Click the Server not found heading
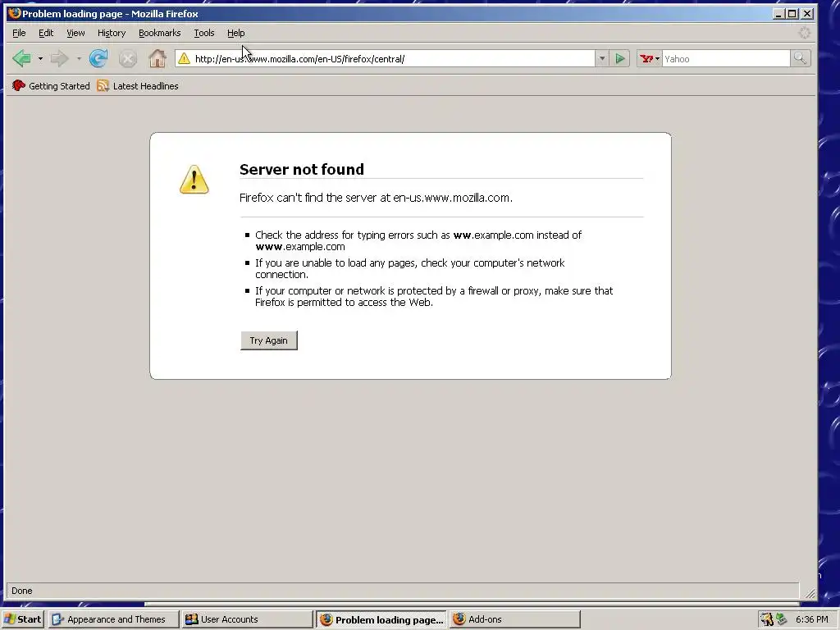Image resolution: width=840 pixels, height=630 pixels. pos(302,169)
